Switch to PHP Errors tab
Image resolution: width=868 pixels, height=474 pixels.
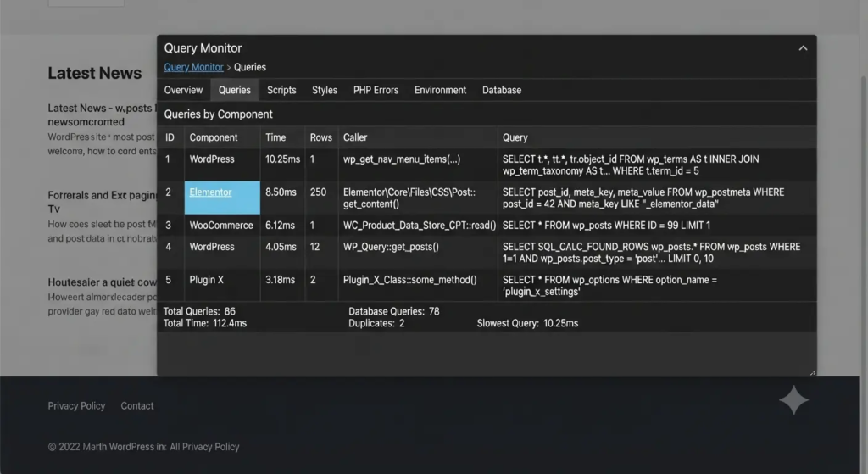pyautogui.click(x=376, y=90)
